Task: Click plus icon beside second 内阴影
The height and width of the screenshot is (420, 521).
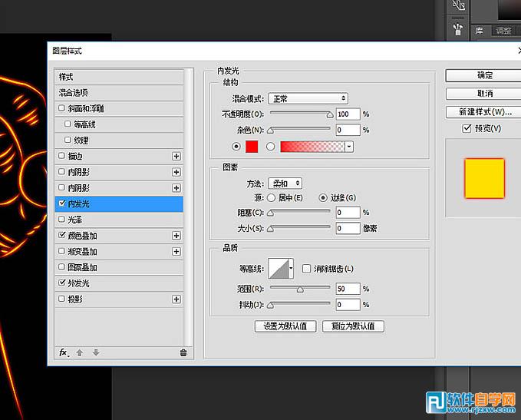Action: click(176, 188)
